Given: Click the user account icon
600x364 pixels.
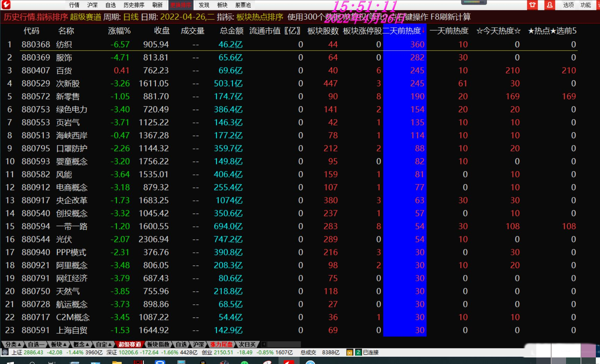Looking at the screenshot, I should click(x=549, y=5).
